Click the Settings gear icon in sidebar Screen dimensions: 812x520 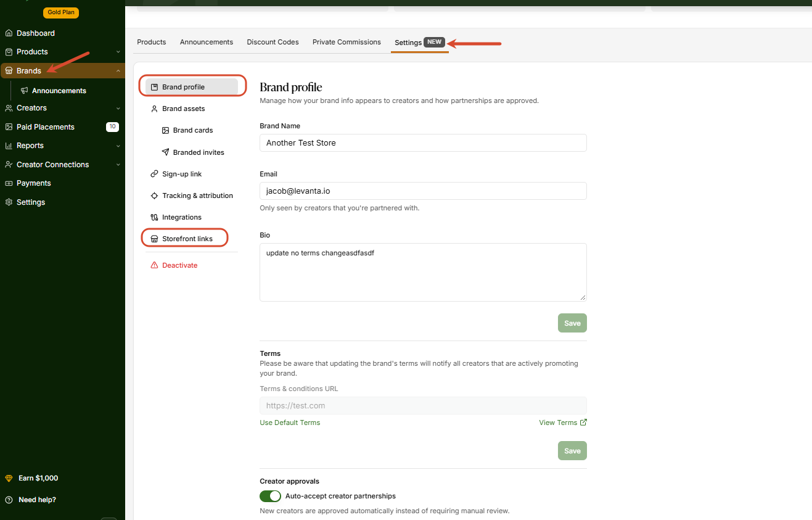point(9,202)
